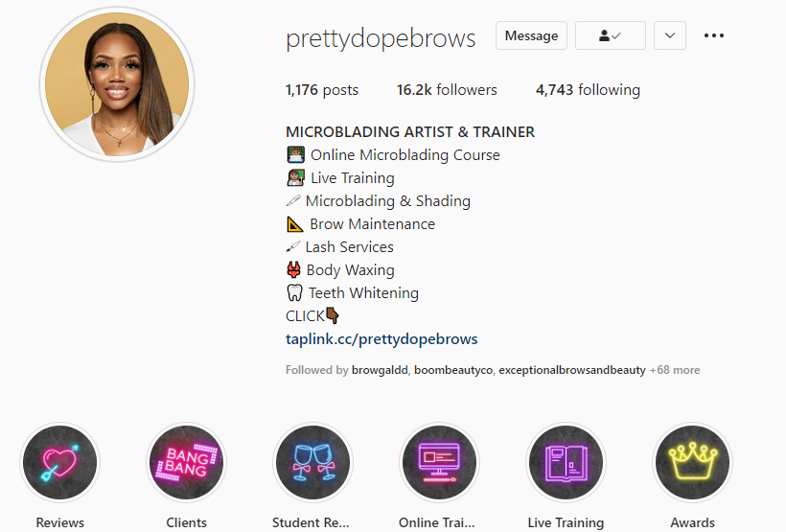Screen dimensions: 786x532
Task: Open the Online Trai... computer monitor highlight
Action: 440,462
